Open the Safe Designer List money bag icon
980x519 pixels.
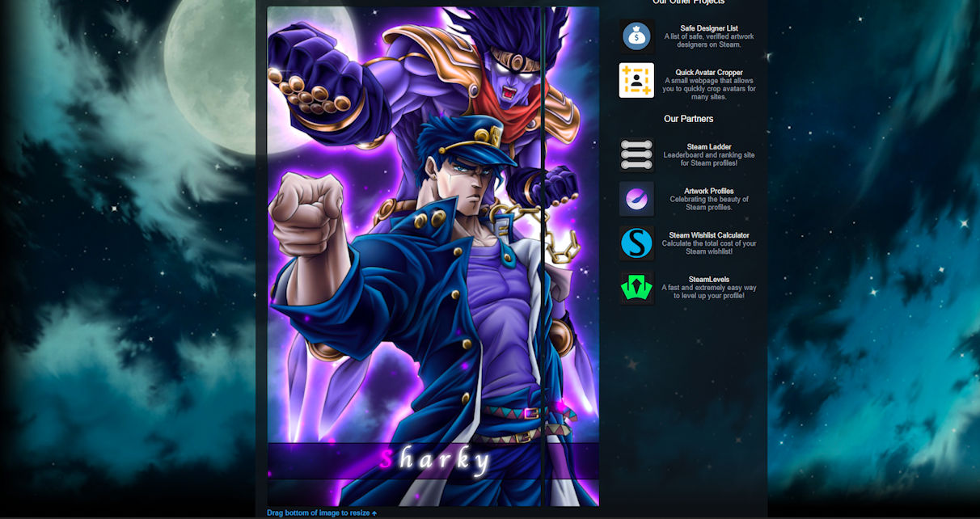coord(636,36)
